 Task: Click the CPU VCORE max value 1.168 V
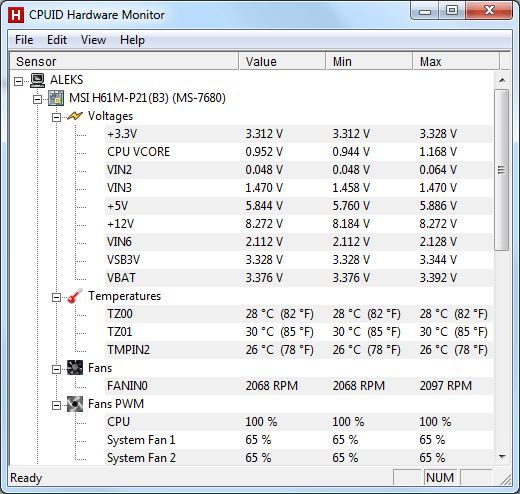[x=438, y=152]
